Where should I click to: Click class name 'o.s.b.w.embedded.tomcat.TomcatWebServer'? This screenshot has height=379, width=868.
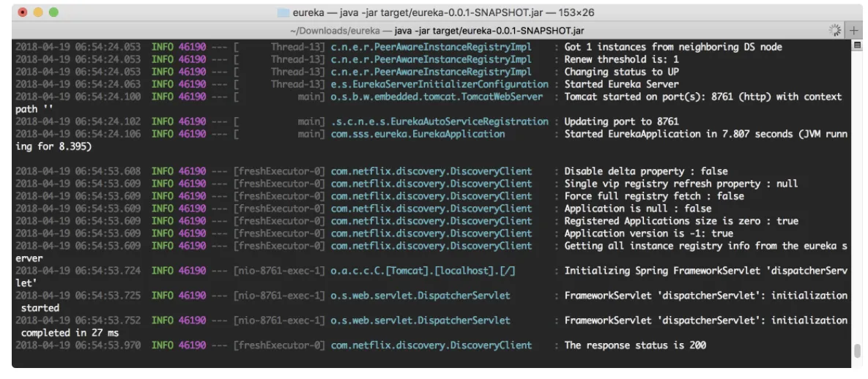(x=437, y=97)
